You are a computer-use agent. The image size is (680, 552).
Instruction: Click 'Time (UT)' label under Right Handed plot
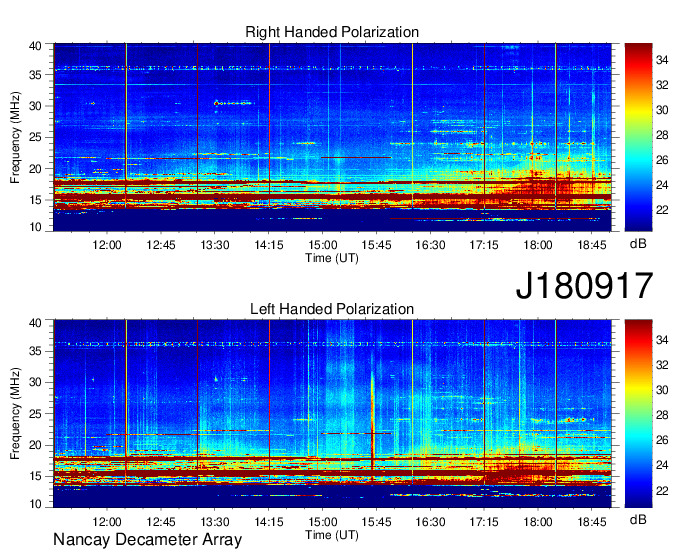pyautogui.click(x=332, y=258)
